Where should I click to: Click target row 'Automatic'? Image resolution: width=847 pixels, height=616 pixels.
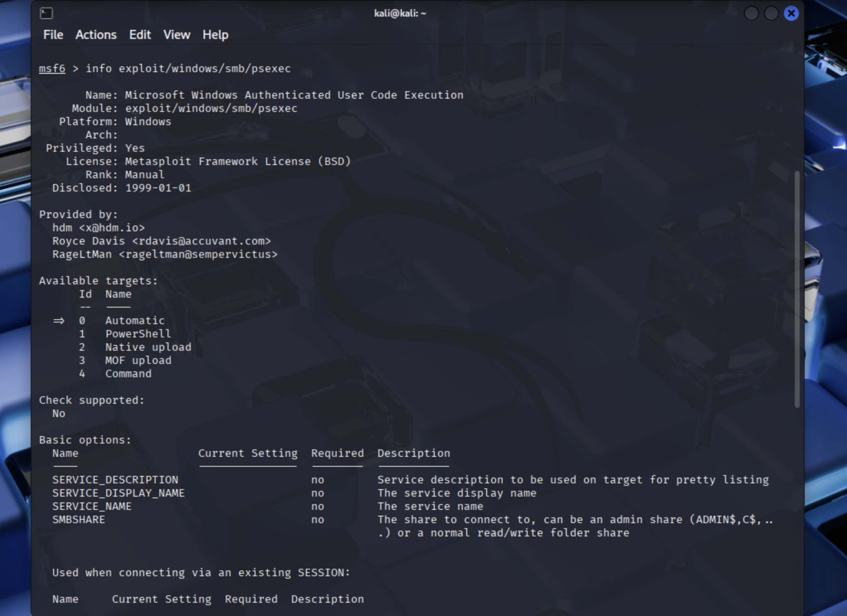tap(135, 320)
